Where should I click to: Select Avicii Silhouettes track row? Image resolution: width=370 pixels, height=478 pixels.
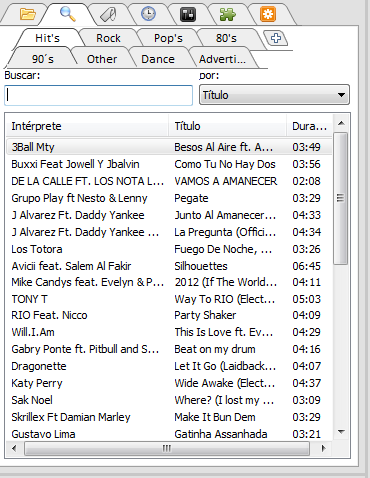click(169, 266)
